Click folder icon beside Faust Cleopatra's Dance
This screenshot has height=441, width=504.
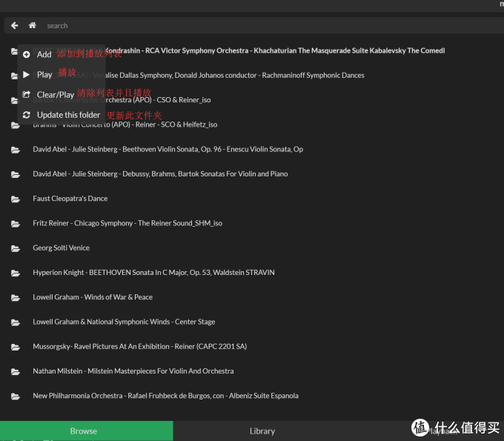tap(15, 199)
